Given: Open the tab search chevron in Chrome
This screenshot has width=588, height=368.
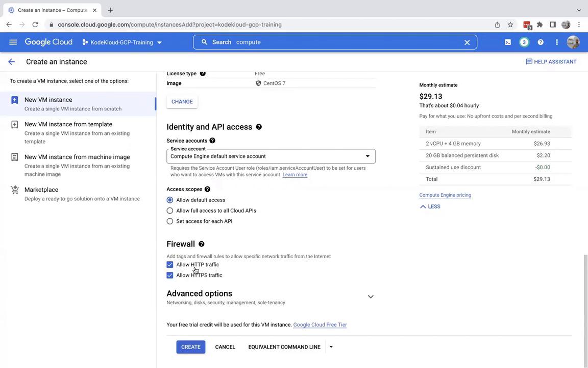Looking at the screenshot, I should pyautogui.click(x=579, y=10).
